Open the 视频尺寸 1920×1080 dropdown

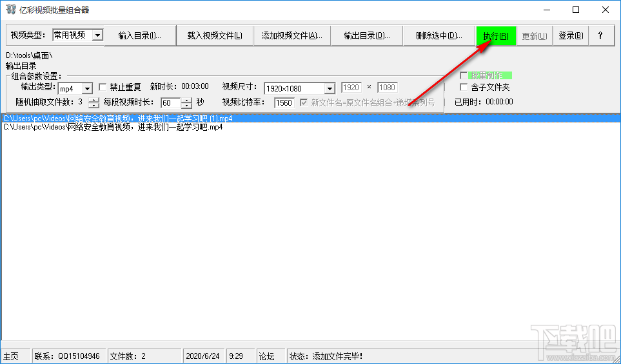pyautogui.click(x=330, y=88)
